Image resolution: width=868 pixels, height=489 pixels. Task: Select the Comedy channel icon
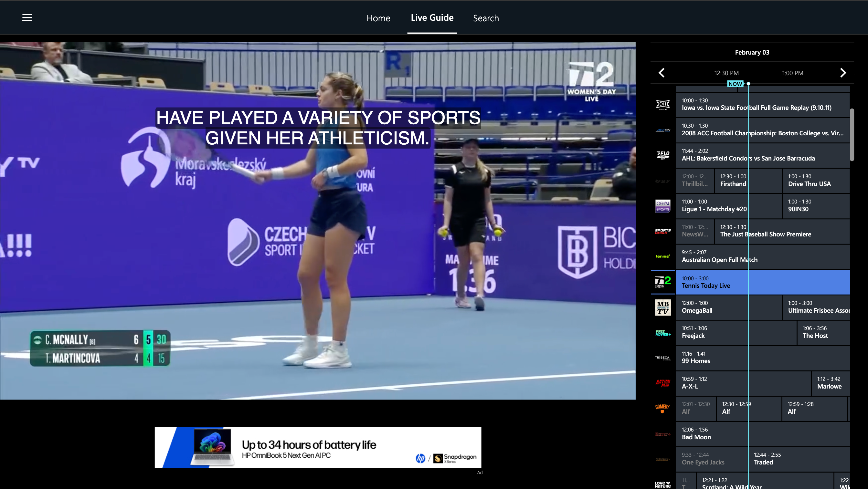662,409
